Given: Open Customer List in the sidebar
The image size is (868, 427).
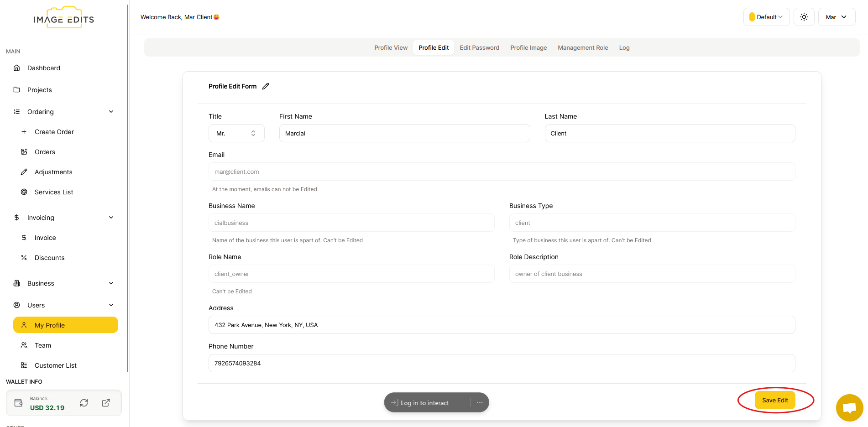Looking at the screenshot, I should (55, 365).
